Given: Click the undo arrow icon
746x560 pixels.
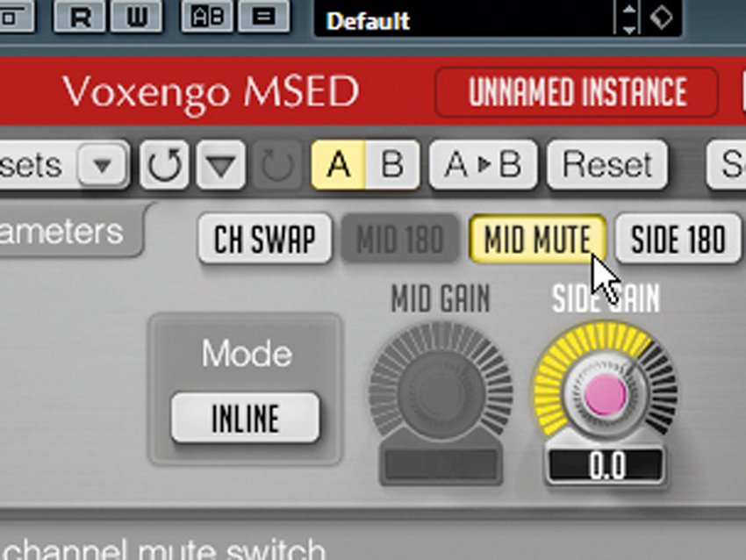Looking at the screenshot, I should pos(164,165).
